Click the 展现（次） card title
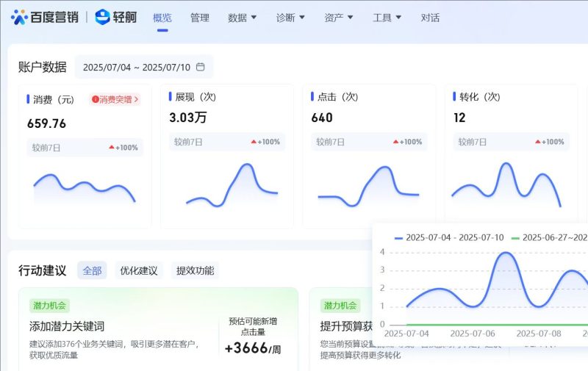The height and width of the screenshot is (371, 588). 196,97
